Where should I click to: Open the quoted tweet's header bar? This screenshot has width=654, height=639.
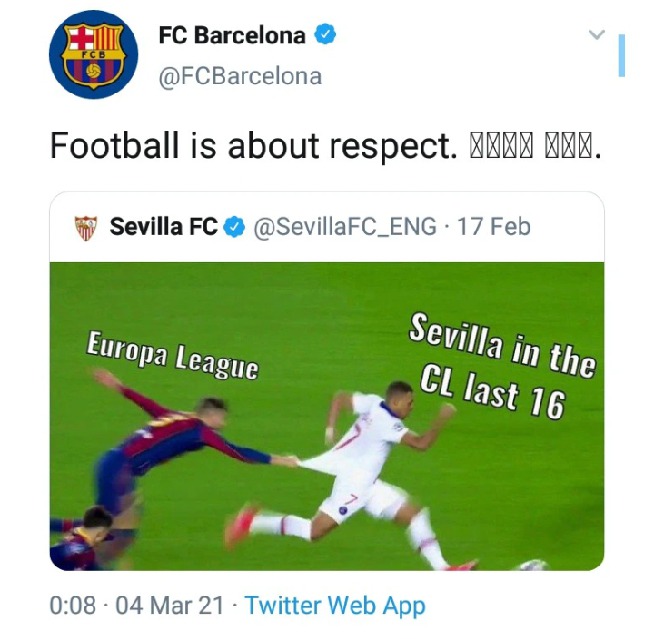point(327,227)
